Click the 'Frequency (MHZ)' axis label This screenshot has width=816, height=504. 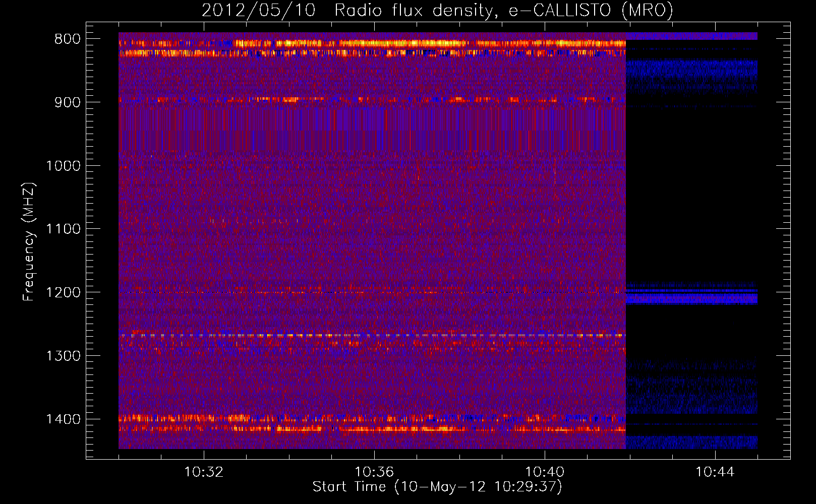click(x=29, y=242)
